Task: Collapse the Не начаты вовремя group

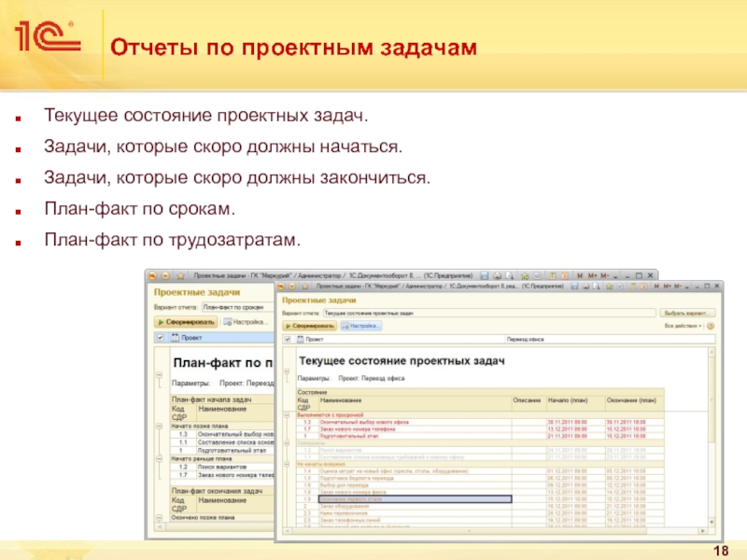Action: click(x=286, y=464)
